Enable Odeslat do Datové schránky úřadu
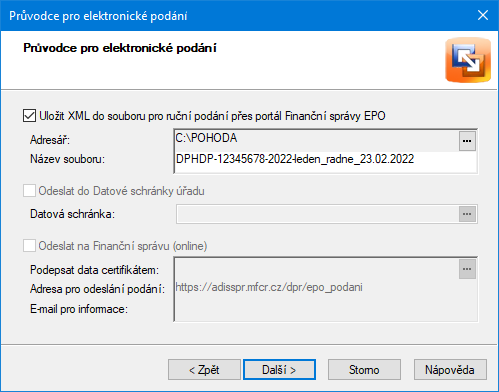The height and width of the screenshot is (392, 499). (29, 191)
